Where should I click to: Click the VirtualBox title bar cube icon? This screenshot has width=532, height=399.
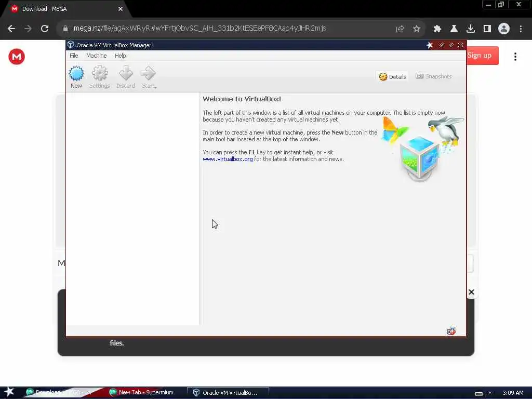(71, 45)
